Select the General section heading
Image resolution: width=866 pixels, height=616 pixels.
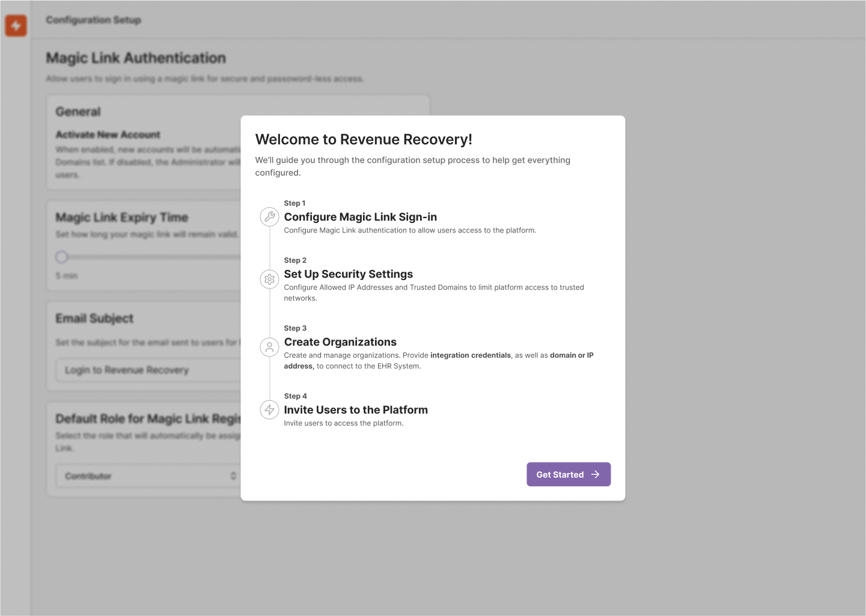78,111
